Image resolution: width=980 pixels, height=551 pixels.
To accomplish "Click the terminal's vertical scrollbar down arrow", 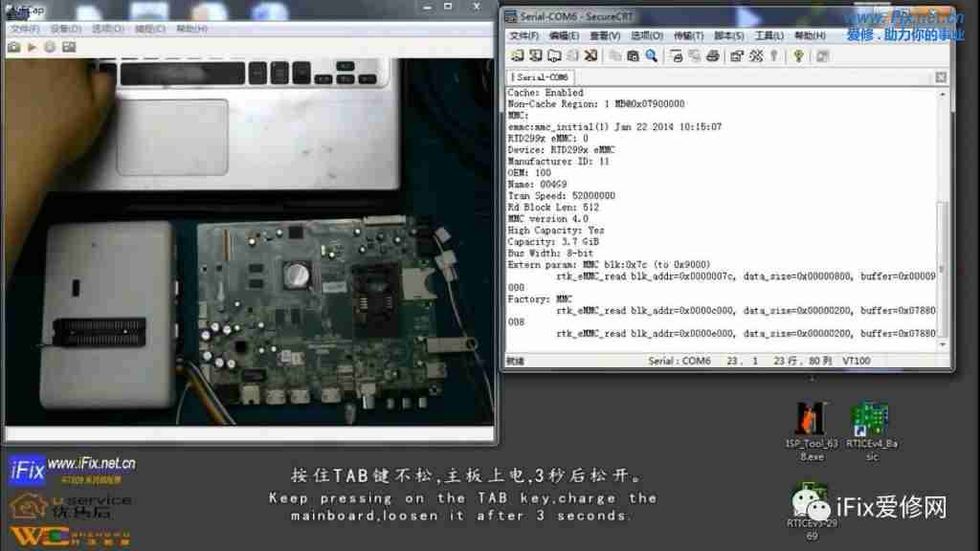I will coord(943,343).
